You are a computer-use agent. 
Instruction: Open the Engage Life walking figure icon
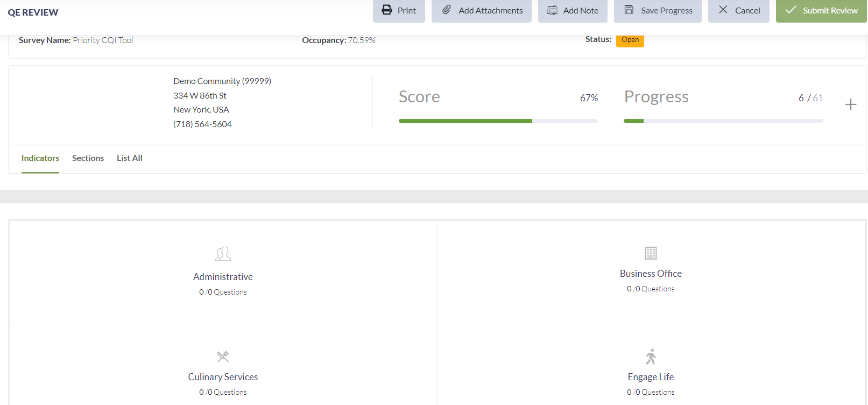tap(651, 357)
